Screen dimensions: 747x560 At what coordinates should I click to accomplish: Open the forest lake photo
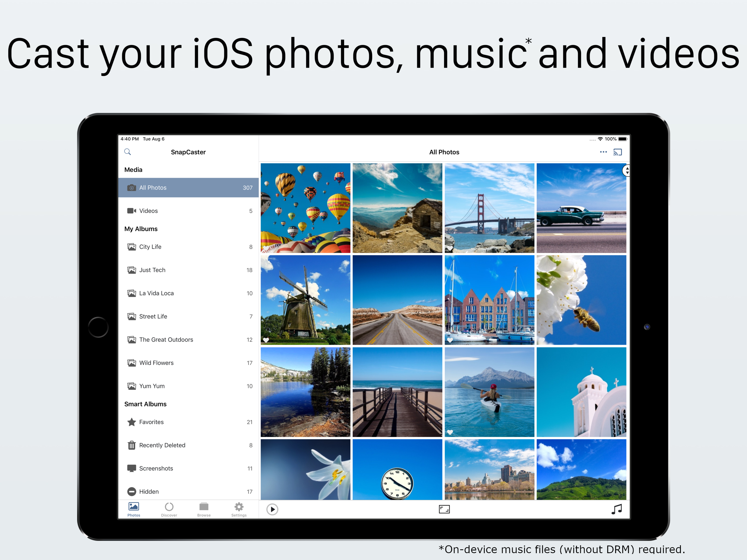[x=305, y=392]
